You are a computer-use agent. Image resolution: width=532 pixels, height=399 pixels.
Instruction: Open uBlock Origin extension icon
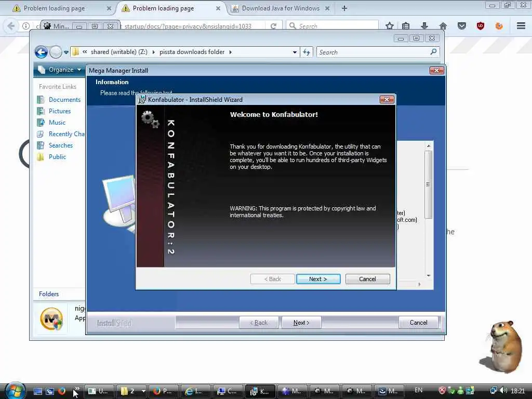pos(480,26)
